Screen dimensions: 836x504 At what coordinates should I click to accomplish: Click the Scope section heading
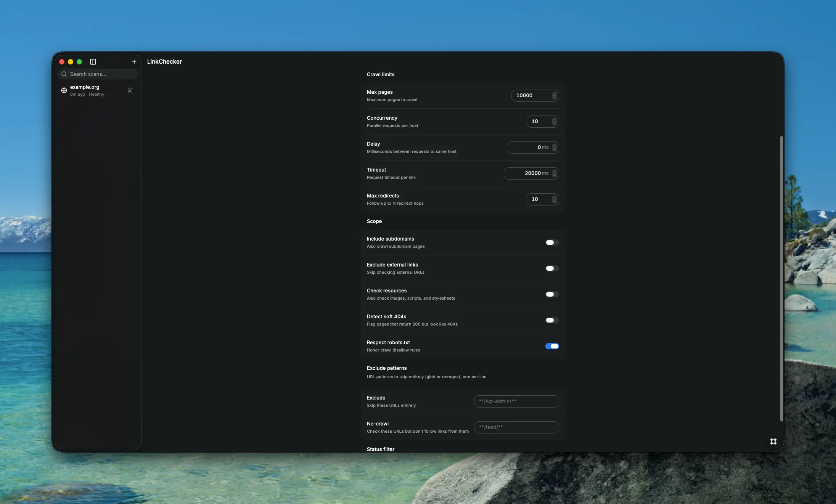coord(374,221)
